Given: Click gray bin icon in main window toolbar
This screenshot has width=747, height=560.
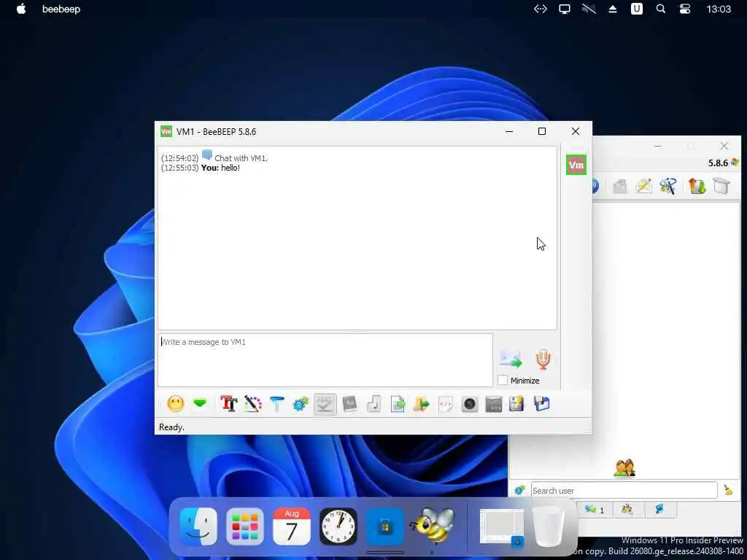Looking at the screenshot, I should tap(721, 186).
